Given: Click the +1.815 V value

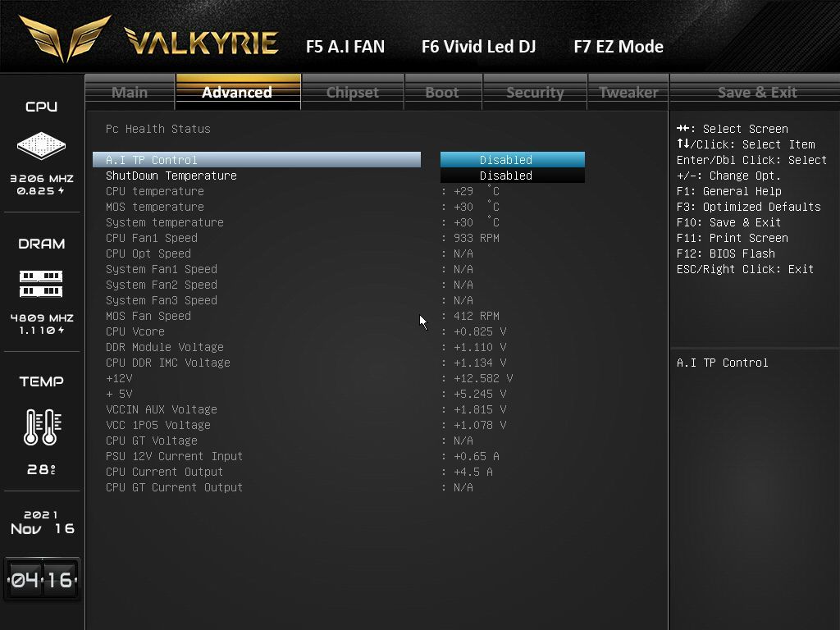Looking at the screenshot, I should coord(479,409).
